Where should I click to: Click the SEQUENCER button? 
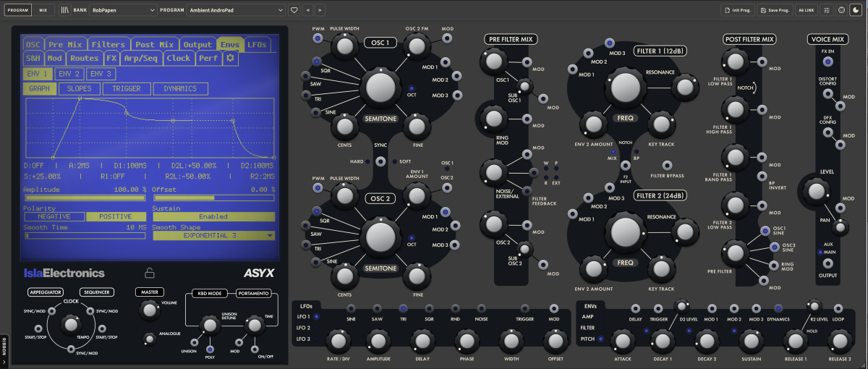pyautogui.click(x=96, y=292)
